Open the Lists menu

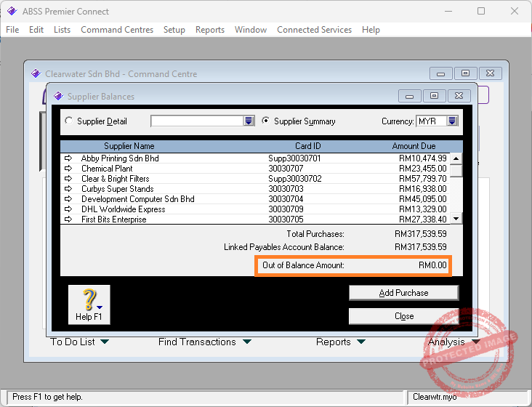point(62,30)
